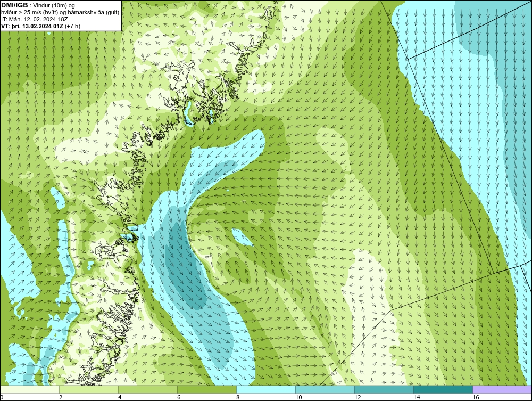Click legend tick label '2'
Viewport: 532px width, 401px height.
[x=61, y=397]
